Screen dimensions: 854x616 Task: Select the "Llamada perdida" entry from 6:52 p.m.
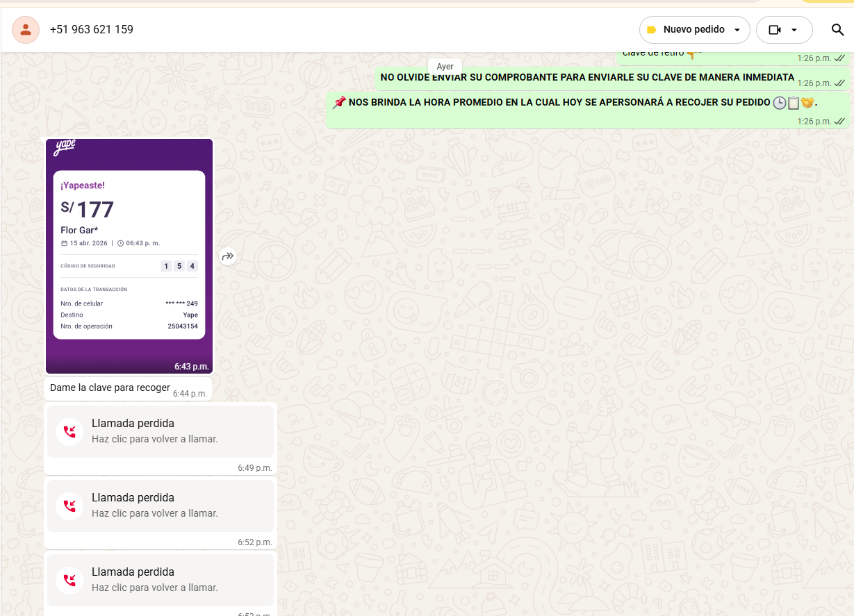pos(133,497)
